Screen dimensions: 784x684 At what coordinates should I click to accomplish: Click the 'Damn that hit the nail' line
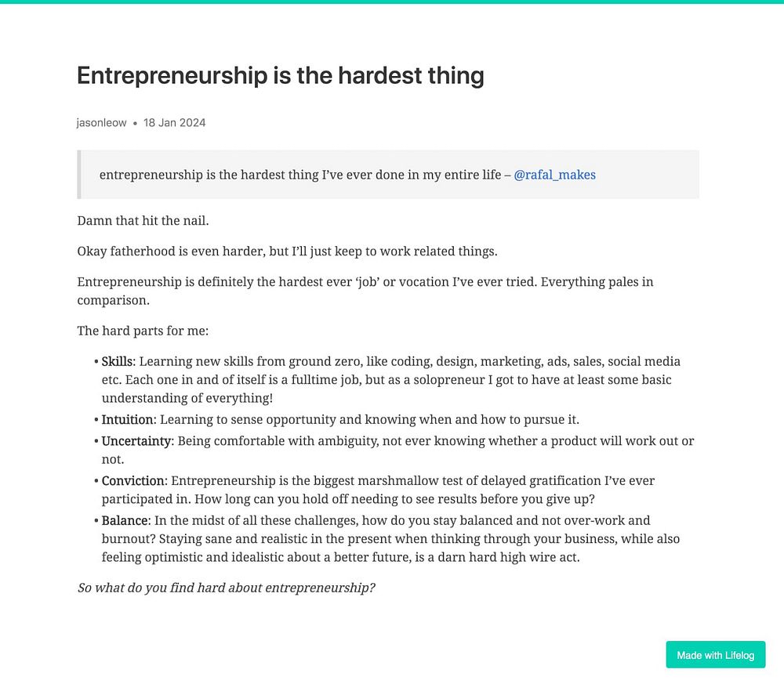143,220
